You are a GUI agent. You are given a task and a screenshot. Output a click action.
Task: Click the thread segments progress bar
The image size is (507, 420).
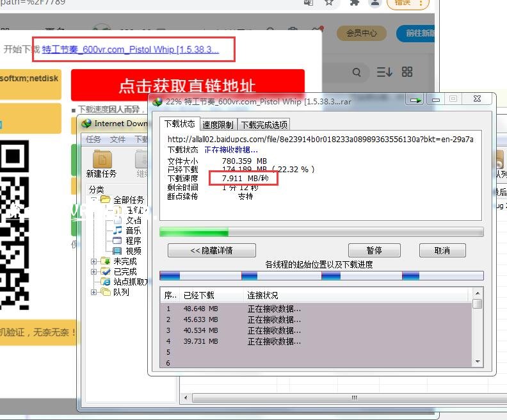(x=321, y=276)
